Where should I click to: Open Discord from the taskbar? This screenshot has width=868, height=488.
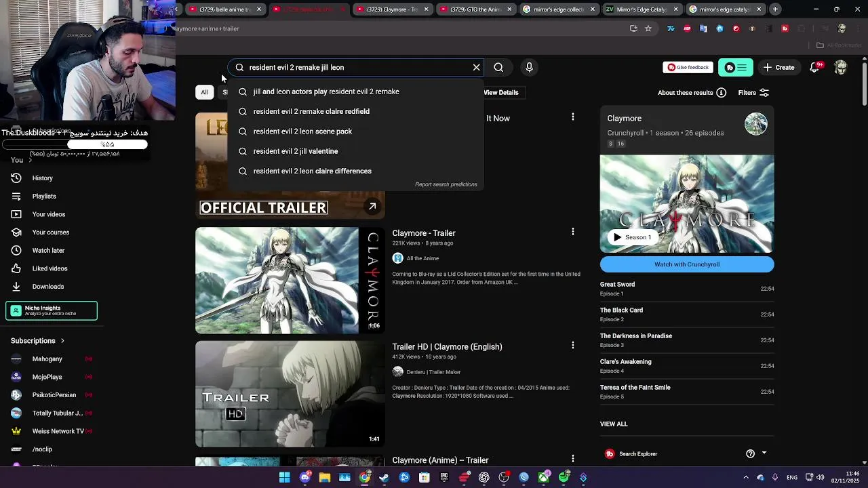pos(304,477)
